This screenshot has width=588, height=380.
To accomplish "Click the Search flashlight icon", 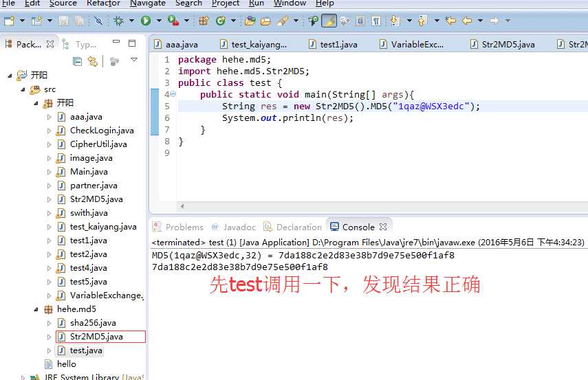I will [x=283, y=21].
